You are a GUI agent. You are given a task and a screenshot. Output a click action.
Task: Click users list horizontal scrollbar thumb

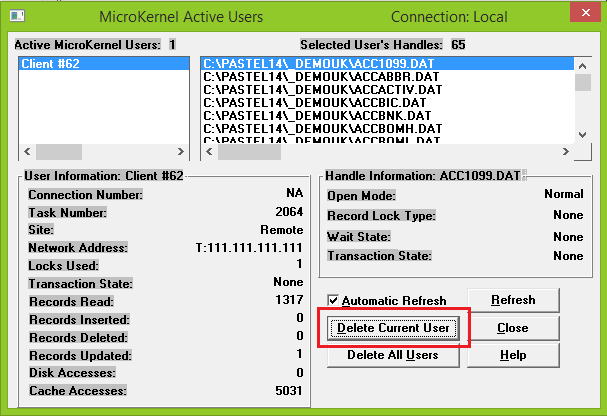coord(59,151)
